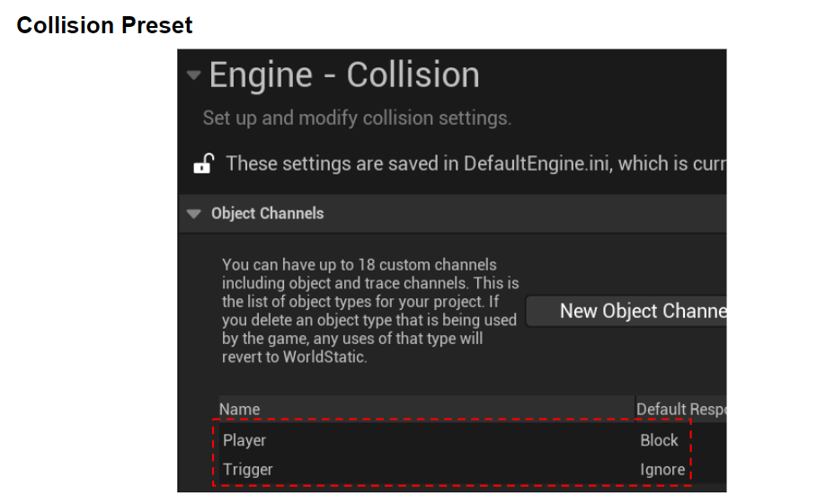Click the 'Set up and modify collision settings' subtitle
Screen dimensions: 817x504
[357, 118]
